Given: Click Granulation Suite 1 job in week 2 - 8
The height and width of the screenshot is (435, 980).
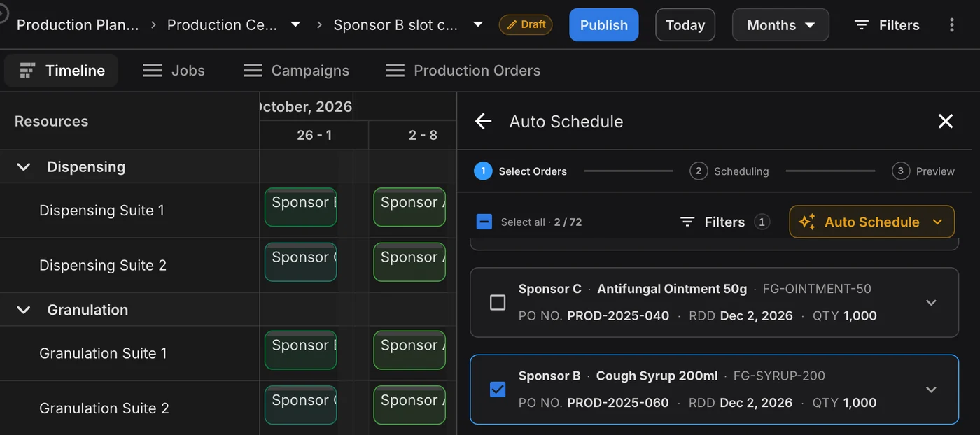Looking at the screenshot, I should click(409, 350).
